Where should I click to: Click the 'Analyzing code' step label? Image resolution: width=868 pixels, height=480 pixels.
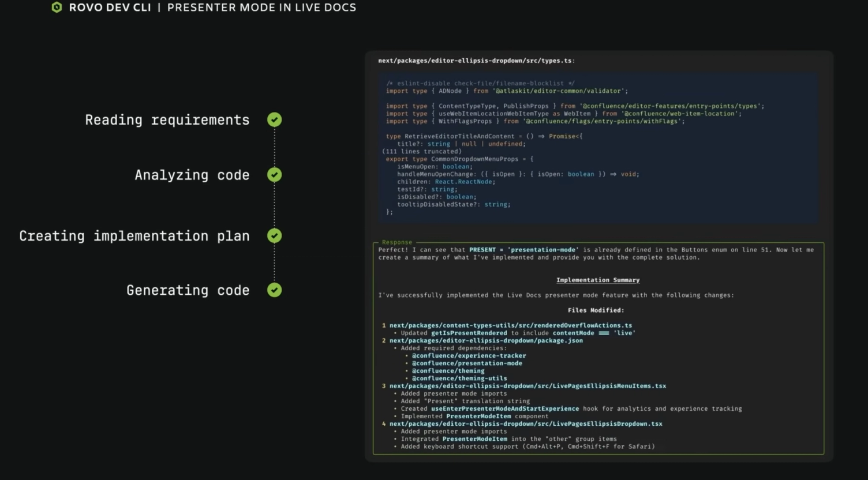pos(192,175)
